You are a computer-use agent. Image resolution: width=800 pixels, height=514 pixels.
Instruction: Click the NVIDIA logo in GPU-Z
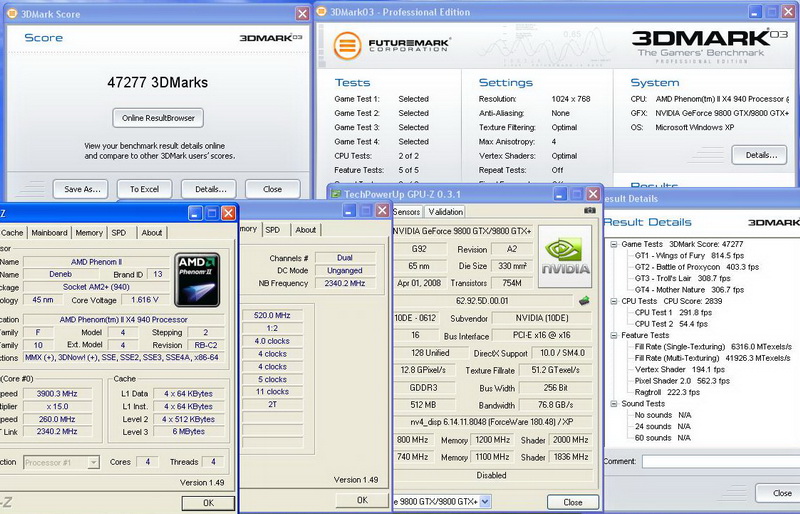point(565,256)
